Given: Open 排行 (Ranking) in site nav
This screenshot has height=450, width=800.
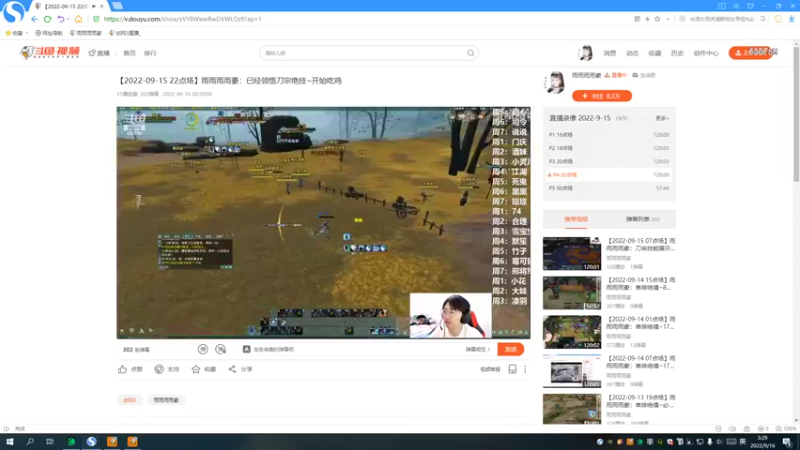Looking at the screenshot, I should (x=150, y=53).
